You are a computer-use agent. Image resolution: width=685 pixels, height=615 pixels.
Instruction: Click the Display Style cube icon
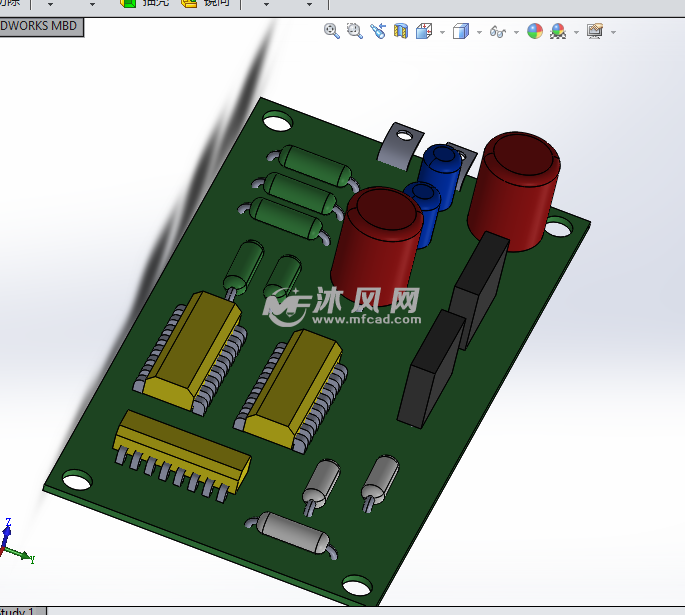(460, 31)
